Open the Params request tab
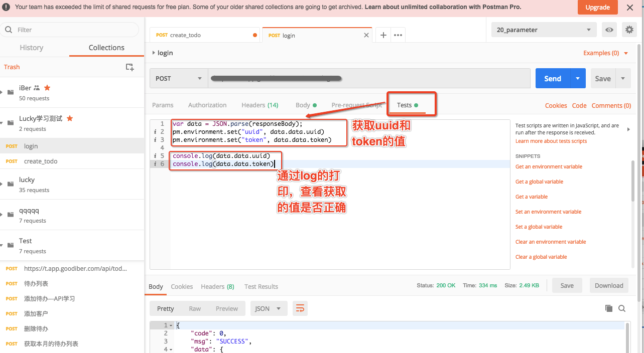The width and height of the screenshot is (644, 353). tap(163, 105)
